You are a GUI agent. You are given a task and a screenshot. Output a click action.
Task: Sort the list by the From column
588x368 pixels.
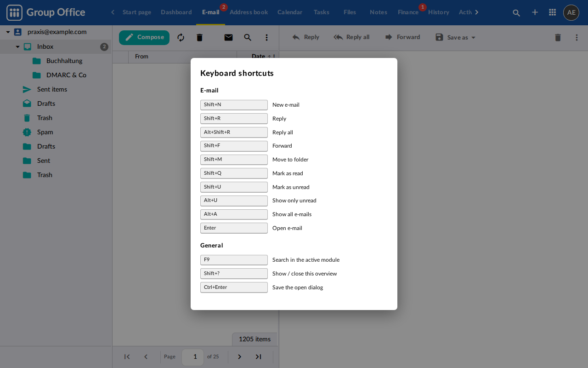tap(141, 57)
